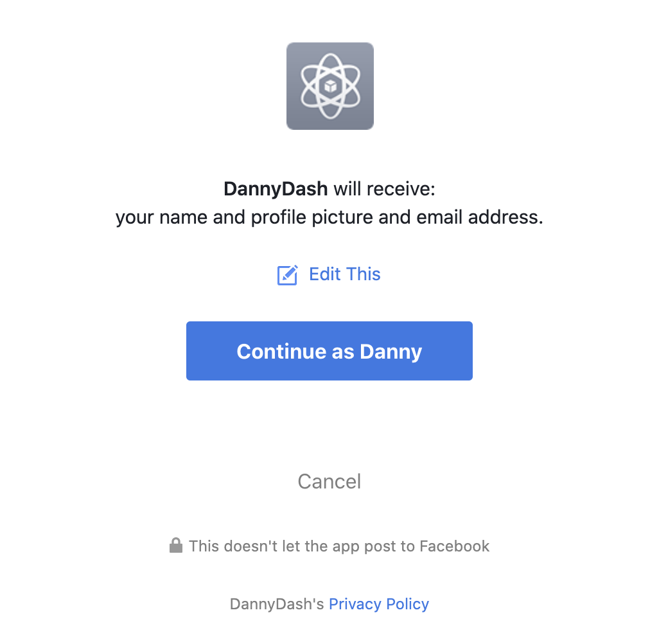Click the cube at the logo's center
The image size is (659, 644).
[x=330, y=87]
